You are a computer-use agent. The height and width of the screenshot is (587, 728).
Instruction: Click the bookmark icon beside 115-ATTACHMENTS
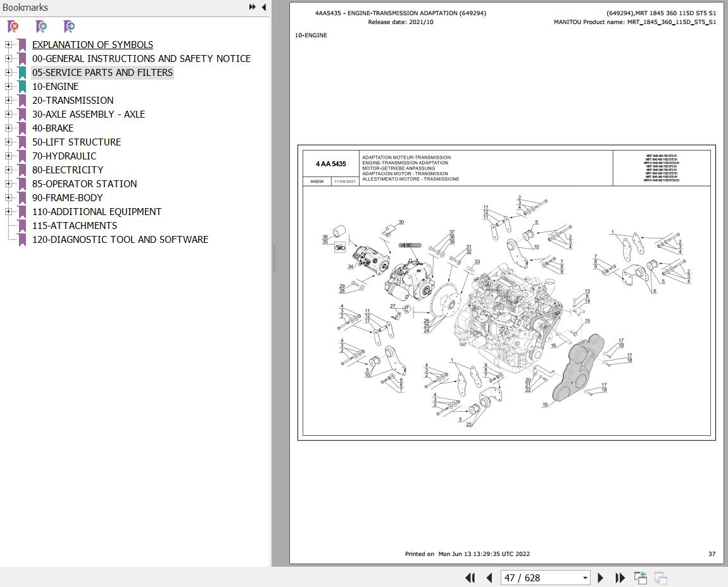(x=22, y=226)
